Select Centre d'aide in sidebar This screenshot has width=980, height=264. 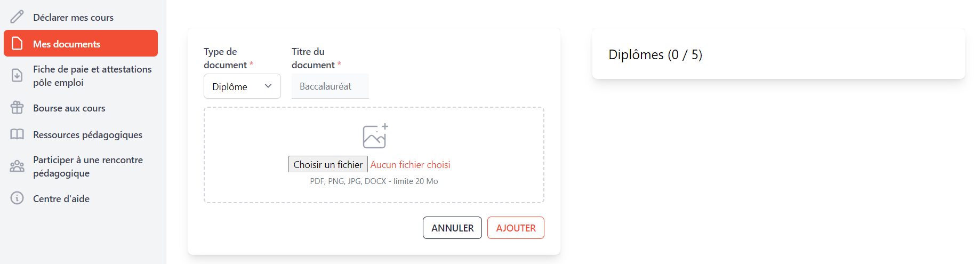tap(61, 199)
